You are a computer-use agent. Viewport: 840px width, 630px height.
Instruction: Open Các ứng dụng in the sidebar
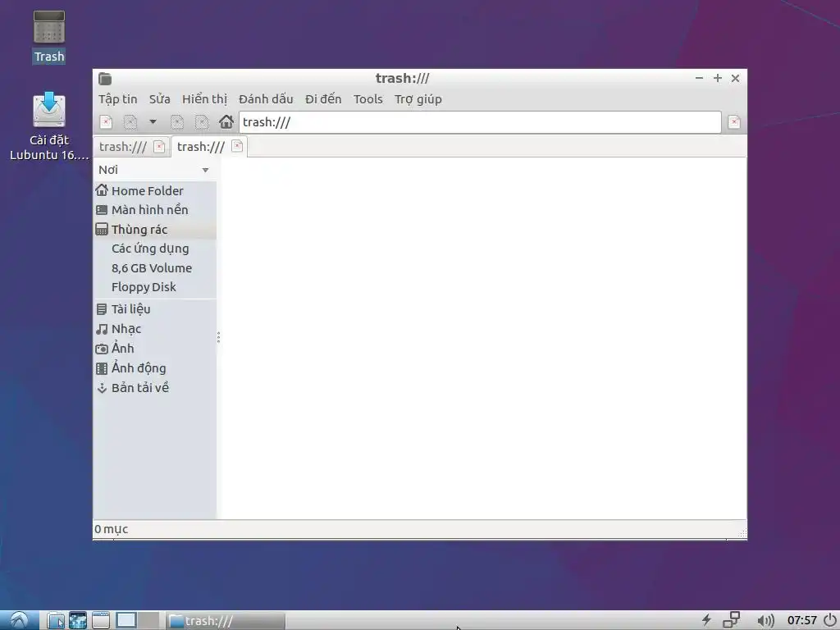point(155,249)
